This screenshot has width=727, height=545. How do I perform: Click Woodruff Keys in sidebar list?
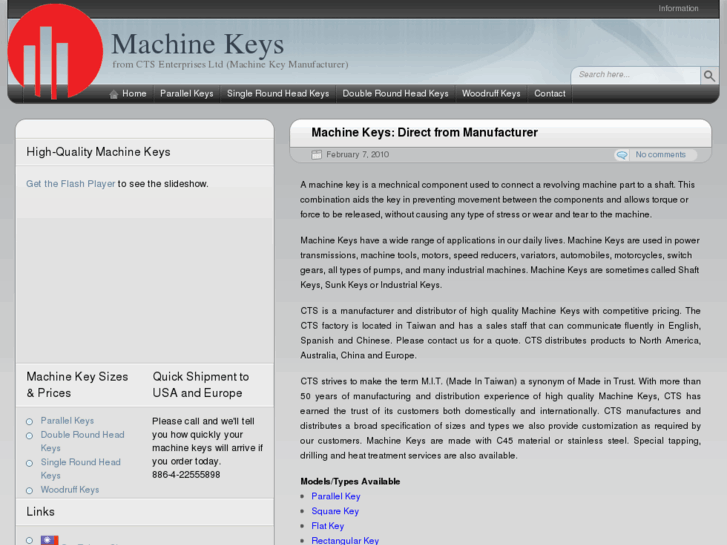(x=70, y=490)
